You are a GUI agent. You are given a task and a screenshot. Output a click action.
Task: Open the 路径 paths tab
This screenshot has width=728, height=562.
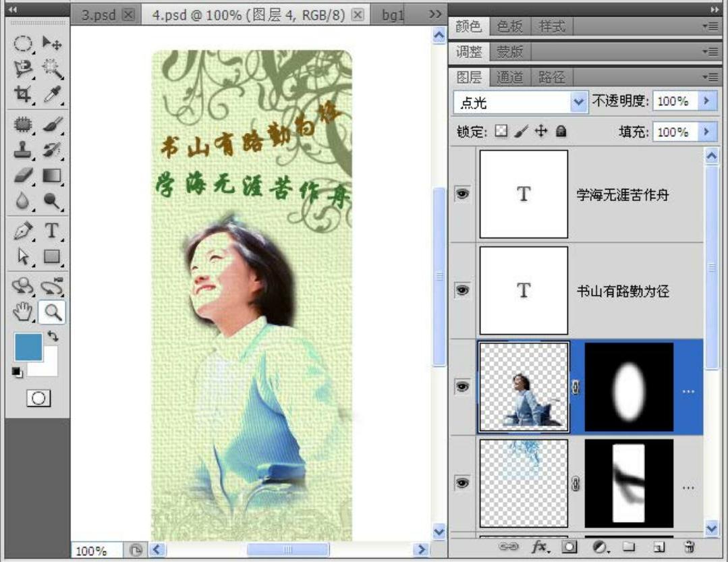[x=551, y=78]
